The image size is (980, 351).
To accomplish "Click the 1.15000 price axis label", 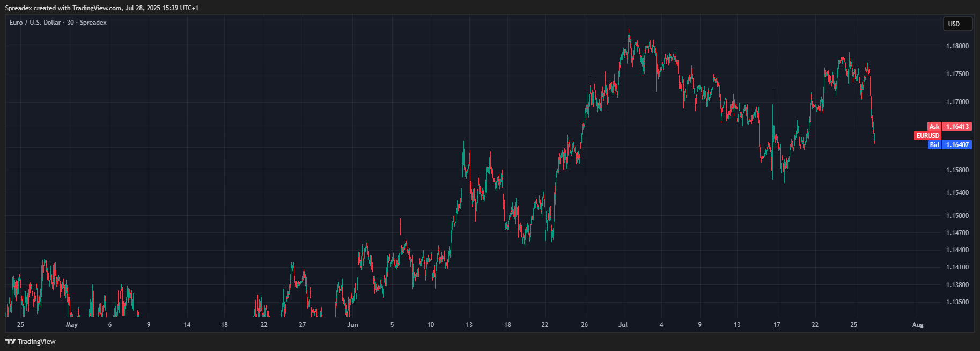I will point(957,216).
